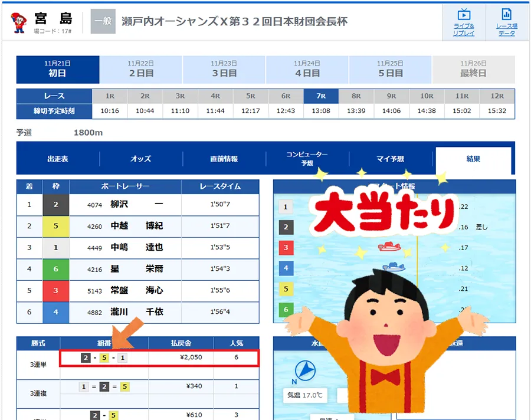Click racer name 瀧川 千依
The width and height of the screenshot is (531, 420).
pyautogui.click(x=136, y=311)
